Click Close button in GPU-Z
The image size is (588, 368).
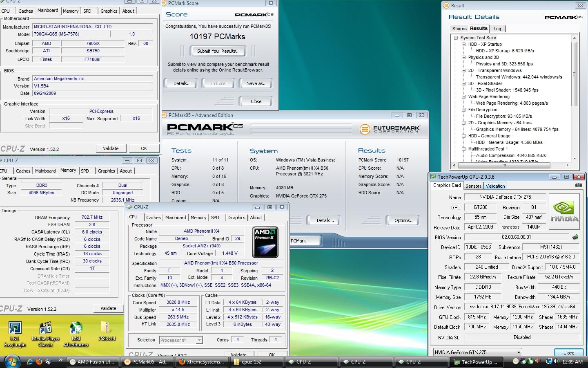click(568, 352)
